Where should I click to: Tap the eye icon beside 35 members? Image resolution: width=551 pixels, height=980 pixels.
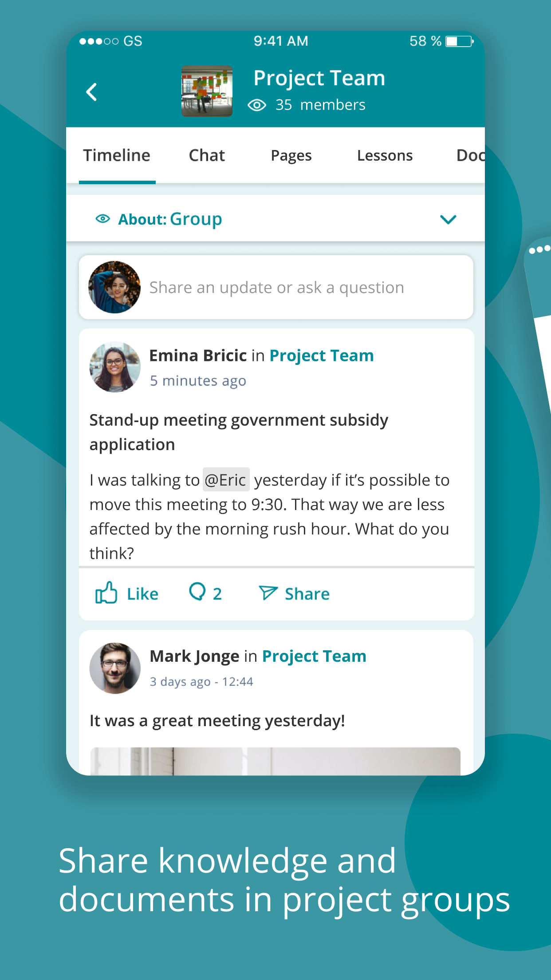[257, 105]
